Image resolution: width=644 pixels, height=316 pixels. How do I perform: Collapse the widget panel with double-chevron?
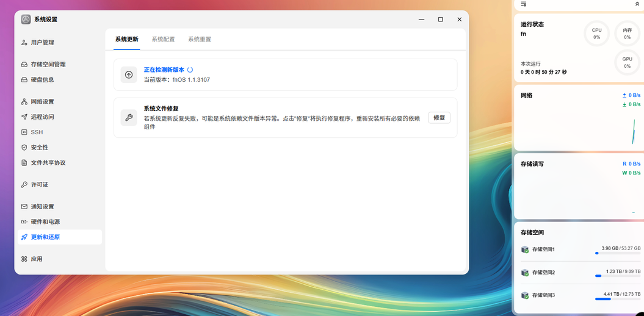click(x=637, y=4)
